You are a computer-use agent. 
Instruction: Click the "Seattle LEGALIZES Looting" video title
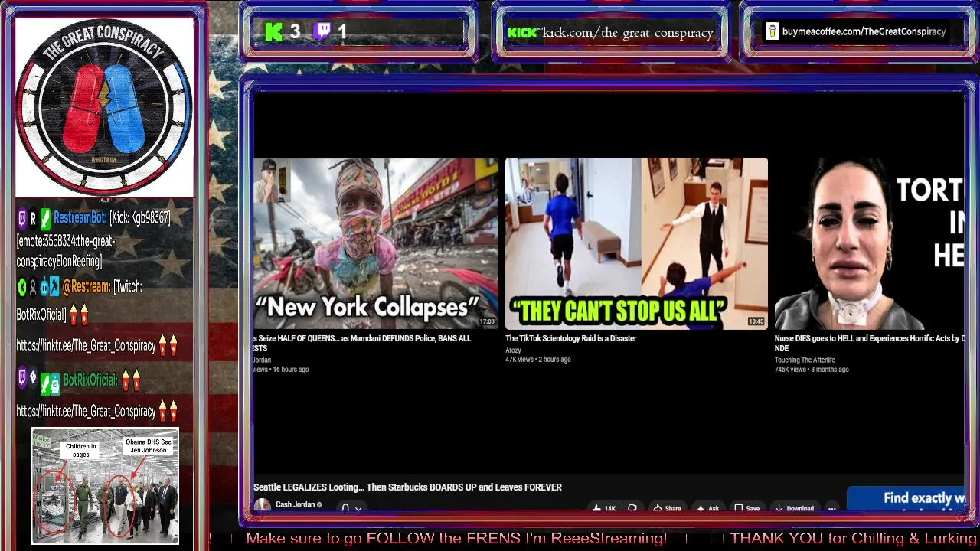(x=407, y=487)
